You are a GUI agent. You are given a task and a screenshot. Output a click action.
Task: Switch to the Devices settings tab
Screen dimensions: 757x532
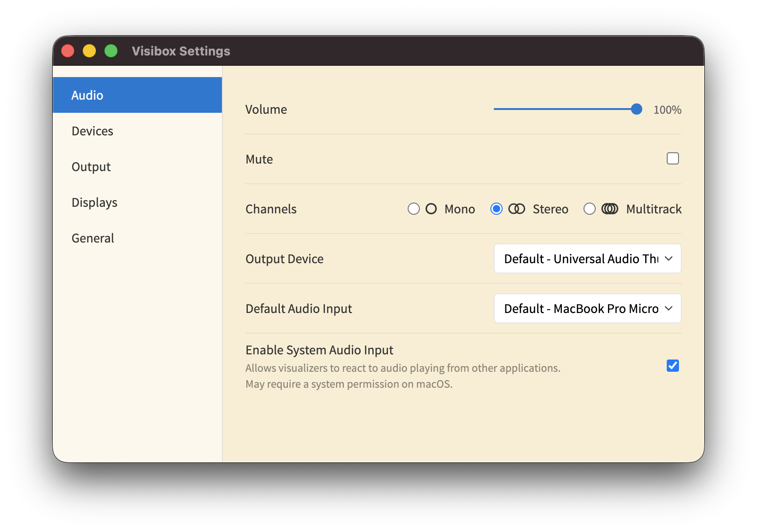(93, 131)
